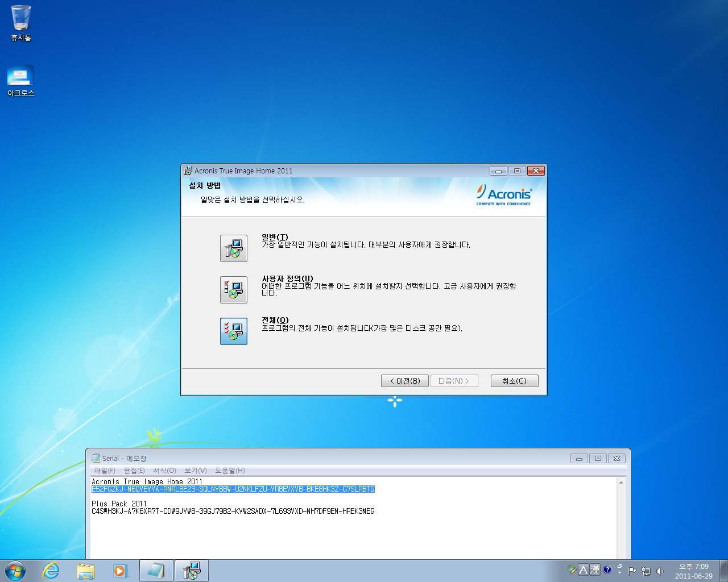Screen dimensions: 728x582
Task: Click the disabled 다음(N) button
Action: tap(454, 381)
